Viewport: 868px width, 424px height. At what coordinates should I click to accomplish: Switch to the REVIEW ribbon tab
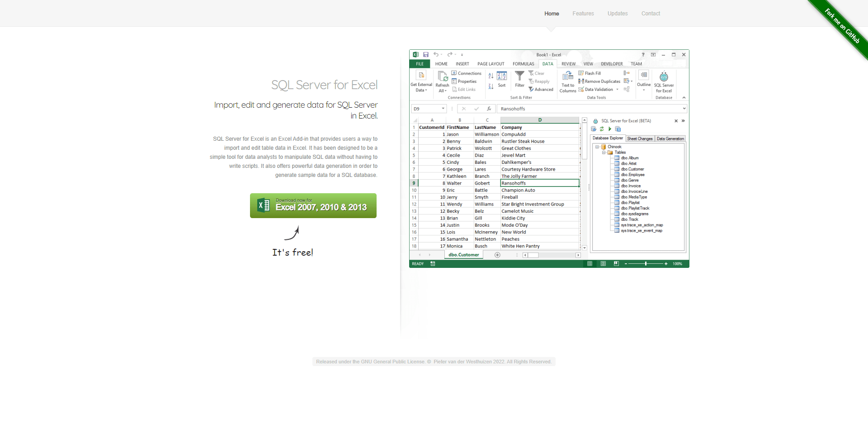click(x=568, y=64)
